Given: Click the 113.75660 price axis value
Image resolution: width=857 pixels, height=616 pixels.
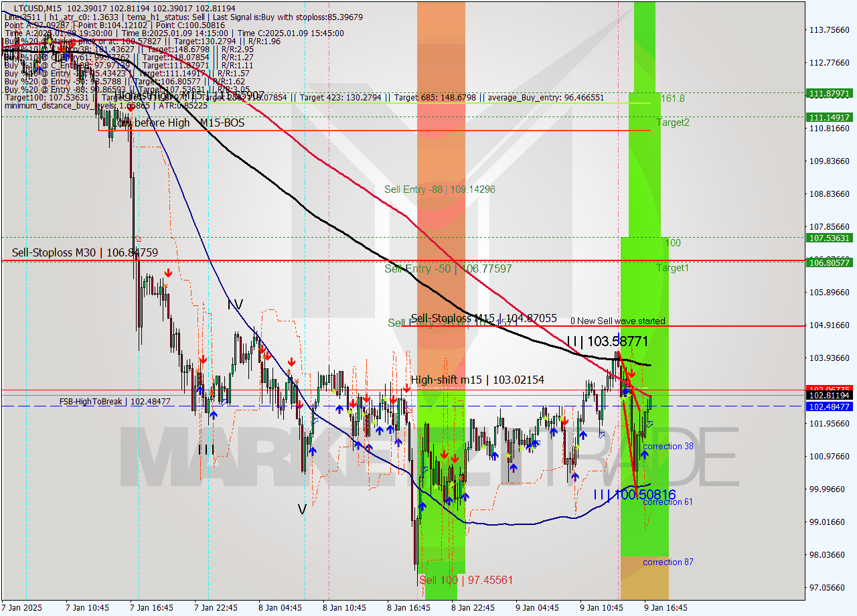Looking at the screenshot, I should pos(830,29).
